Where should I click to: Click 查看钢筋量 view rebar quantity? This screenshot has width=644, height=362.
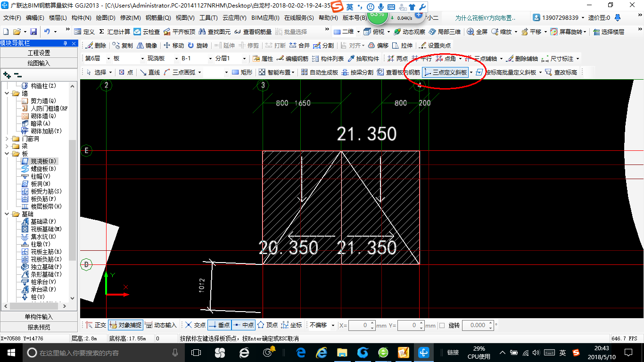click(253, 32)
